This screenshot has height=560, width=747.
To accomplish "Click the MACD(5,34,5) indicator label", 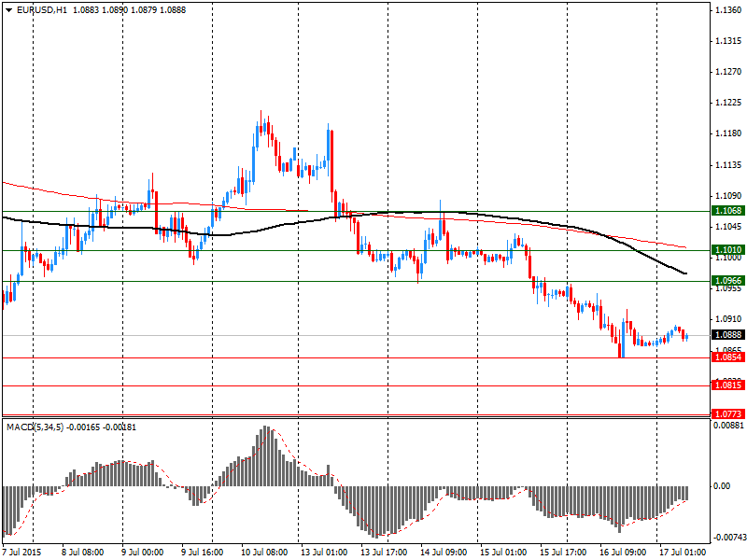I will click(35, 427).
